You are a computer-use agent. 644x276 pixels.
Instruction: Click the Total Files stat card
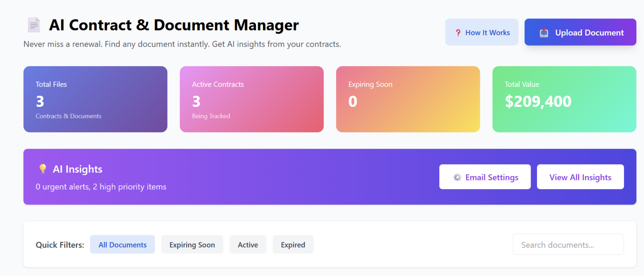click(95, 99)
